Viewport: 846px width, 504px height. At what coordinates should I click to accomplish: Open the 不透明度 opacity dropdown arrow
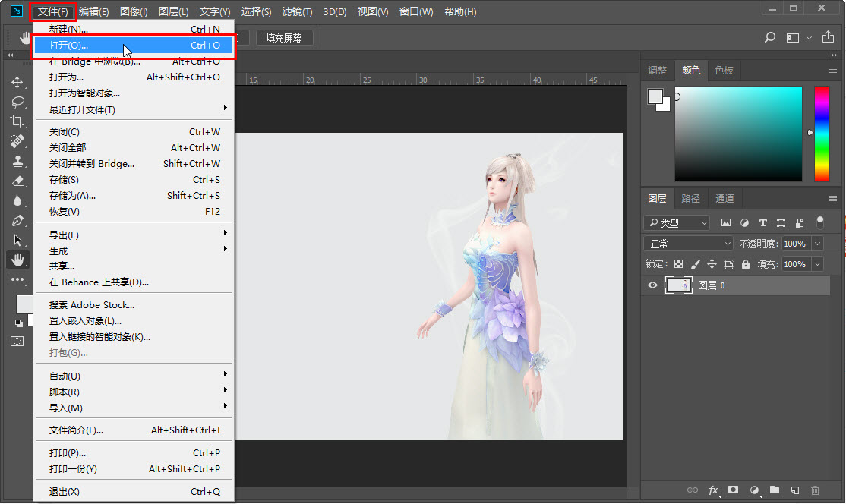point(818,244)
